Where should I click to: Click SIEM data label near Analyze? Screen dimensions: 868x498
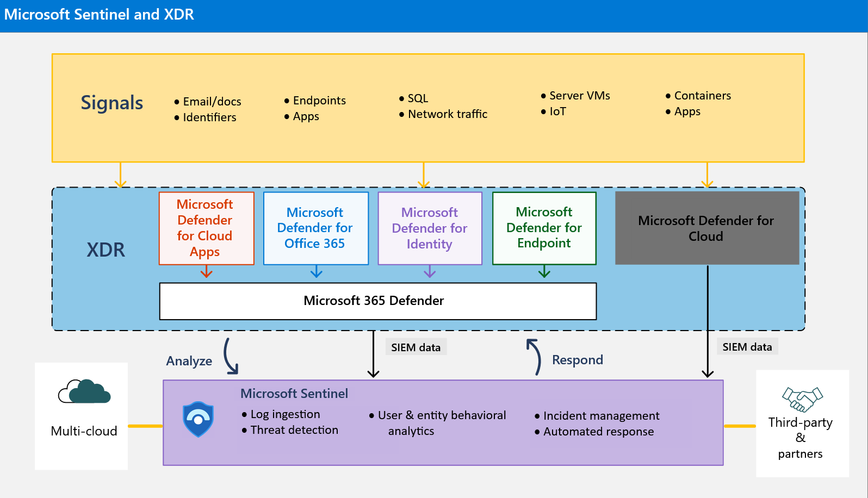(416, 347)
